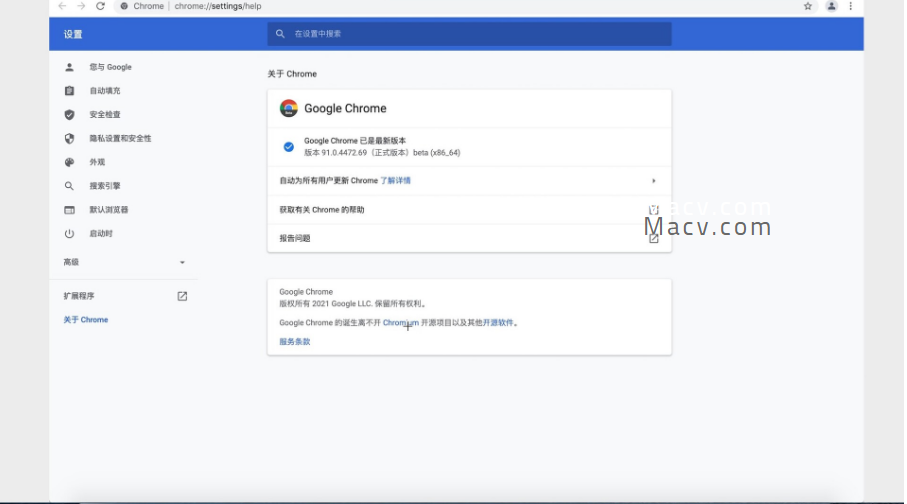Screen dimensions: 907x504
Task: Open the profile avatar menu
Action: click(x=831, y=6)
